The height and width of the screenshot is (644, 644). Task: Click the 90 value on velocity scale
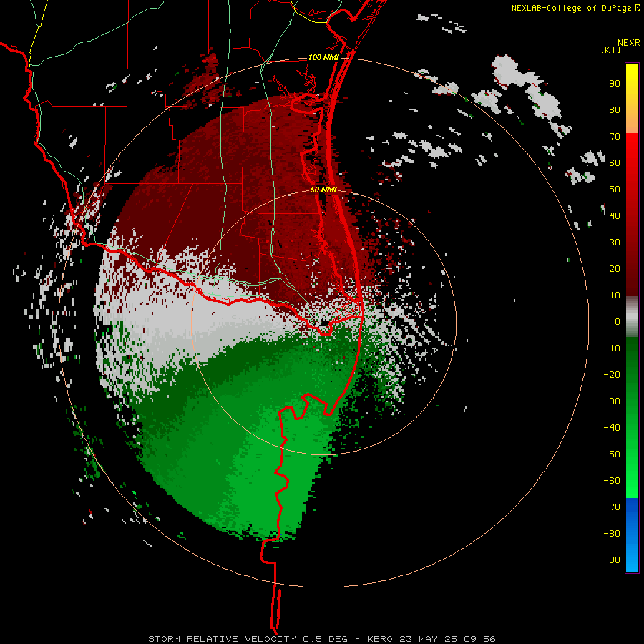click(615, 84)
